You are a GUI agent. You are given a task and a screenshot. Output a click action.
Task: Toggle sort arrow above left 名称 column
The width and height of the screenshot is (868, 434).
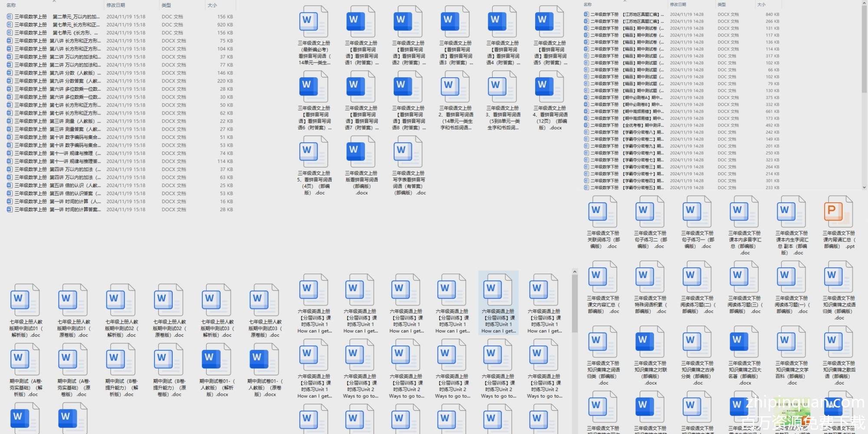[x=54, y=1]
